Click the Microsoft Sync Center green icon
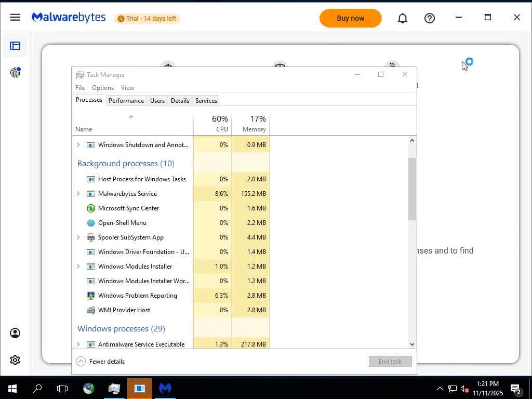Screen dimensions: 532x399 pyautogui.click(x=90, y=208)
